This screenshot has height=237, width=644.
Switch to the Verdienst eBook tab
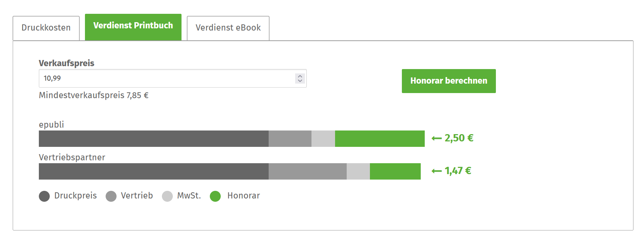228,28
